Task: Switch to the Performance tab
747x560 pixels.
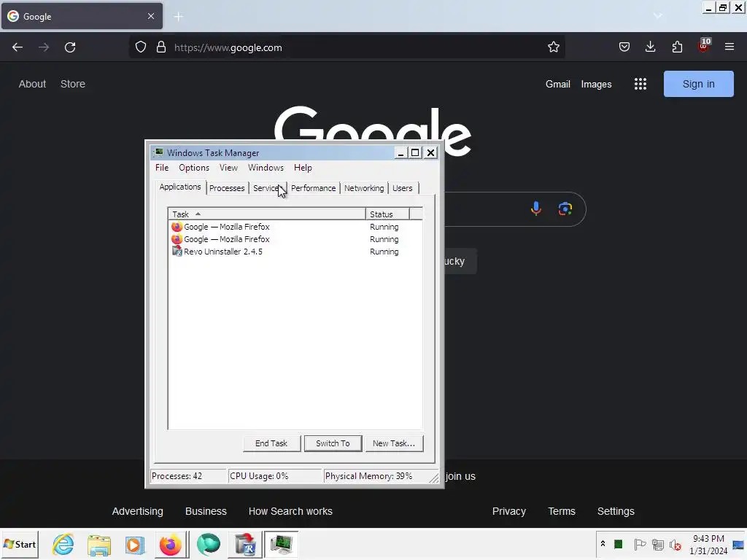Action: (314, 188)
